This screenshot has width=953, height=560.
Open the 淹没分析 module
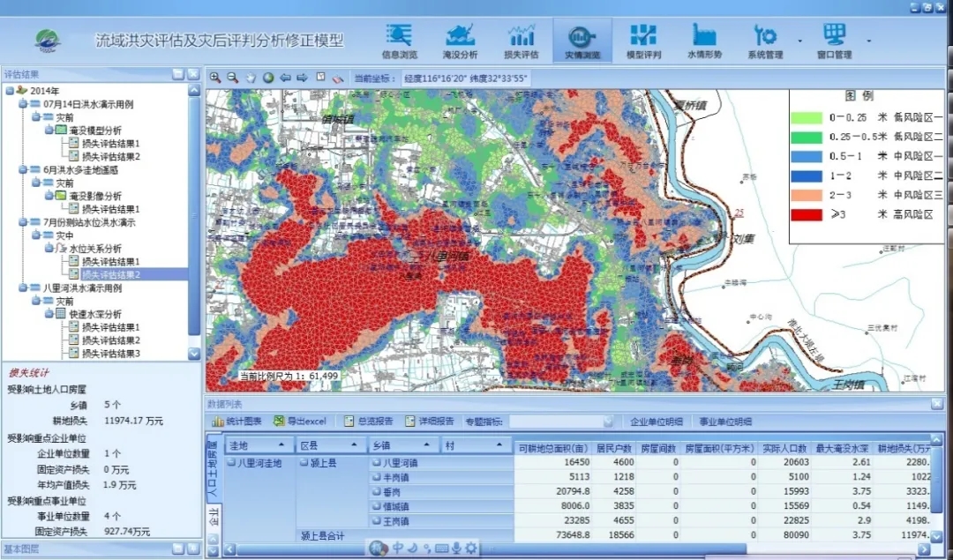[460, 41]
